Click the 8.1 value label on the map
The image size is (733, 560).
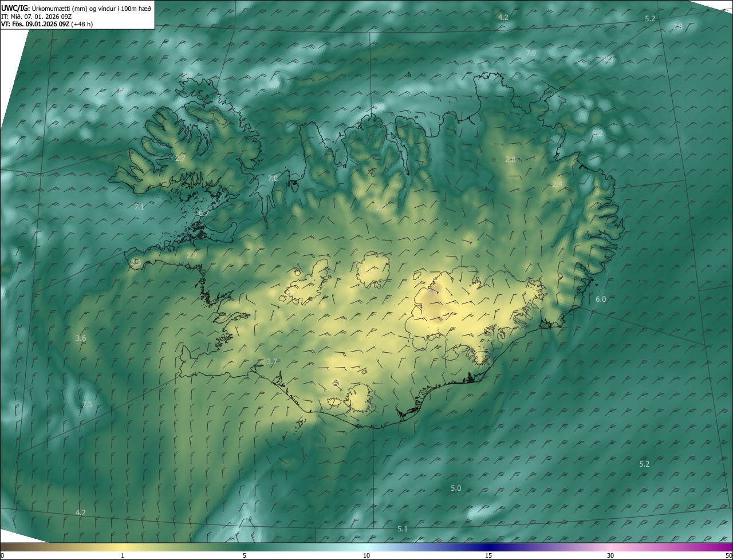(608, 58)
